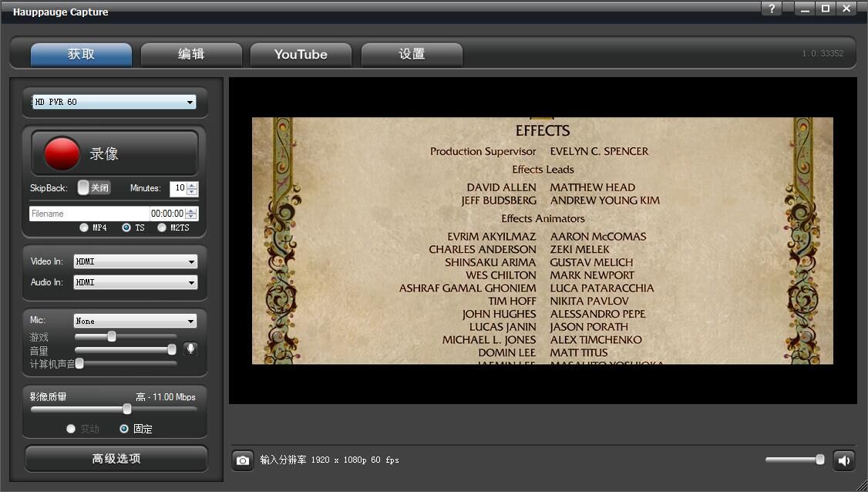Open the 编辑 edit tab
Viewport: 868px width, 492px height.
click(x=191, y=54)
